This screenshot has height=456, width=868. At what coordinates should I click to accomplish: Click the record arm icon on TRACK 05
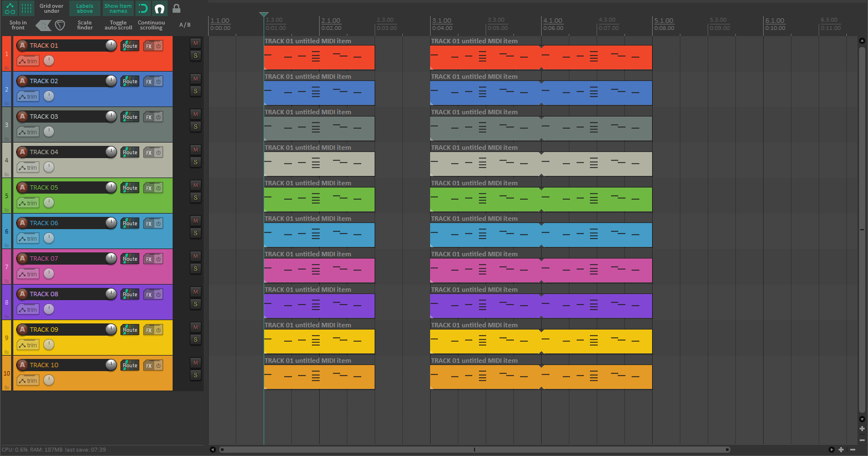tap(22, 188)
